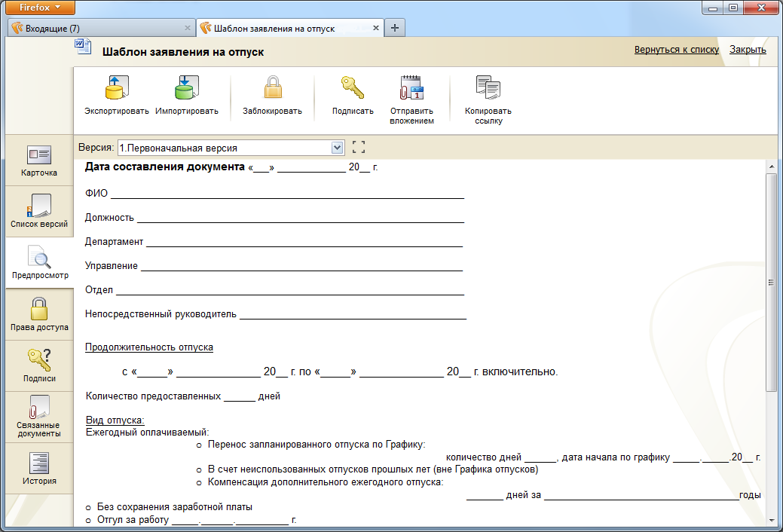
Task: Open a new browser tab
Action: [394, 28]
